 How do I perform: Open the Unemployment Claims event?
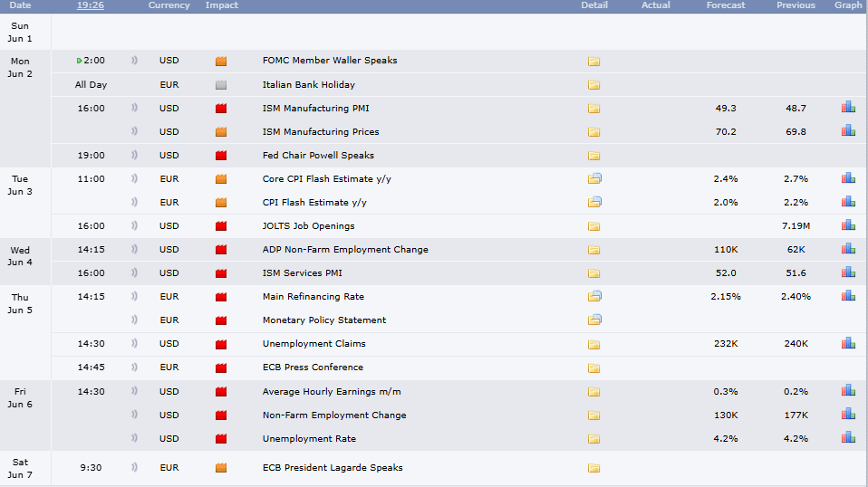click(313, 343)
